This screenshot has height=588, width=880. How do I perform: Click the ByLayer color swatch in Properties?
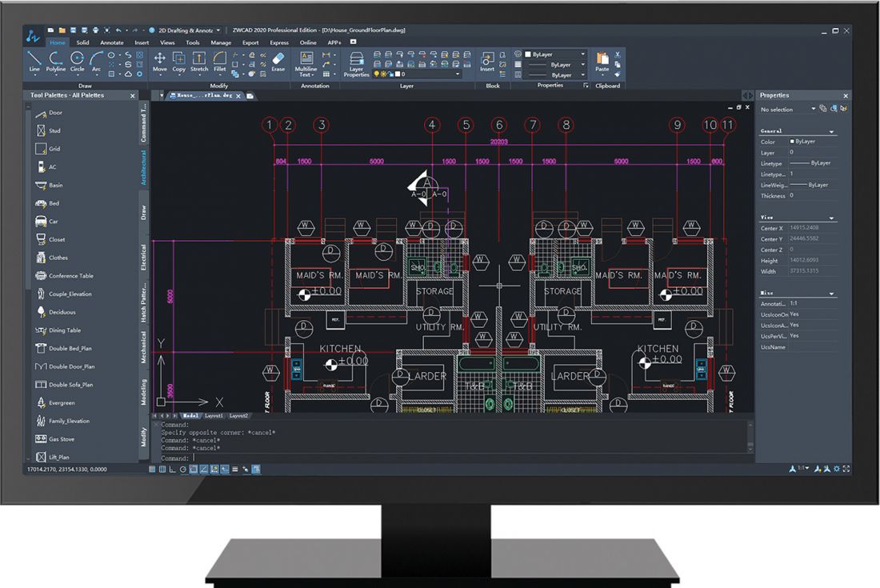click(792, 142)
